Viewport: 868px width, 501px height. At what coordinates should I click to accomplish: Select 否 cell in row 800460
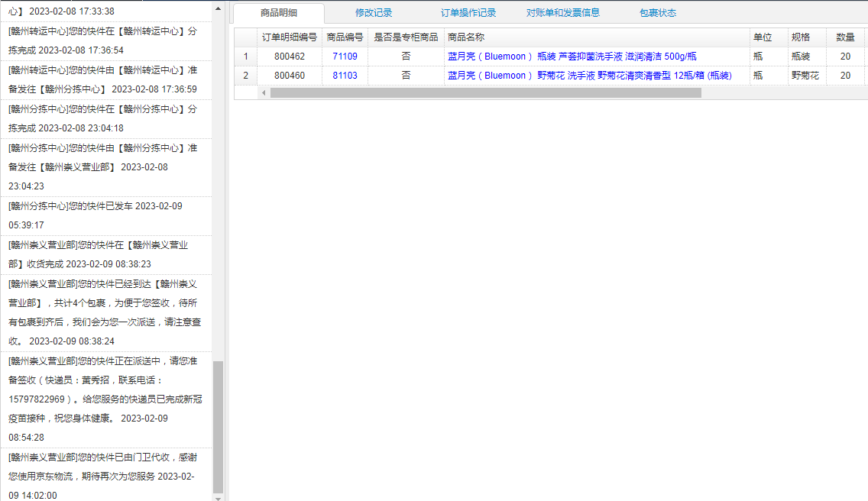[x=406, y=76]
